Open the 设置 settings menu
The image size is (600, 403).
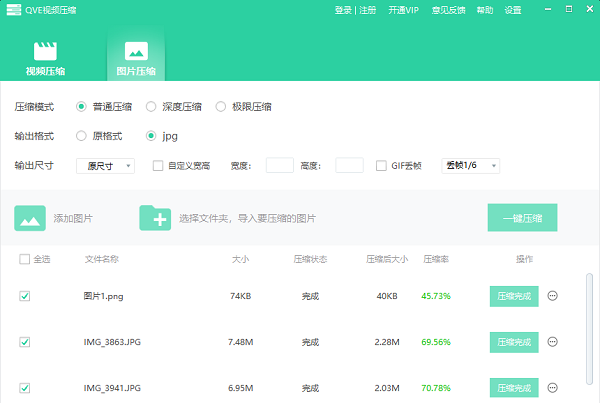pyautogui.click(x=513, y=10)
